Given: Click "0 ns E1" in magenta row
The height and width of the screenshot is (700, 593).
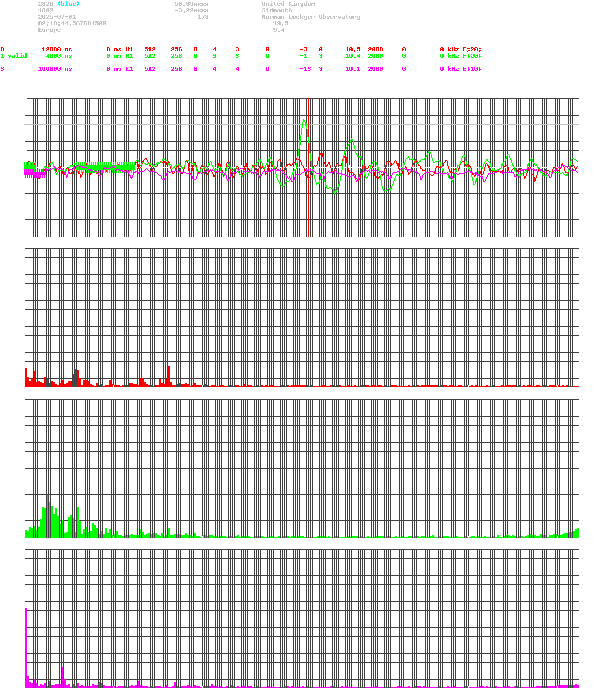Looking at the screenshot, I should [x=120, y=69].
